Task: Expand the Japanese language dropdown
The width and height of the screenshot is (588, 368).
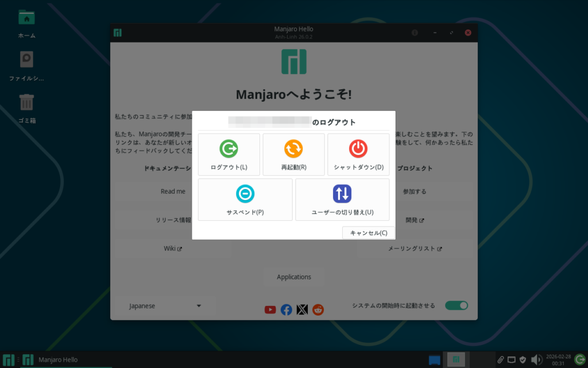Action: [x=165, y=306]
